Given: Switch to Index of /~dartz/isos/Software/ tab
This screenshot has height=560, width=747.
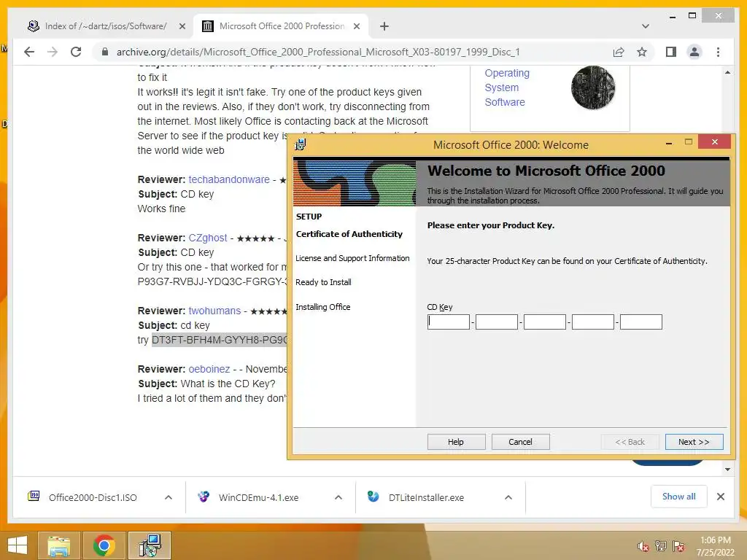Looking at the screenshot, I should (x=106, y=26).
